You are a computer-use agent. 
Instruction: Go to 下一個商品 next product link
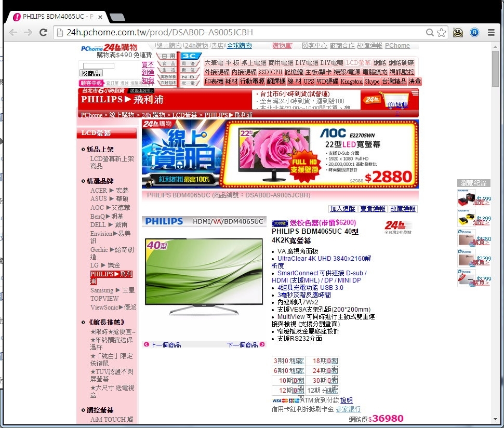242,345
